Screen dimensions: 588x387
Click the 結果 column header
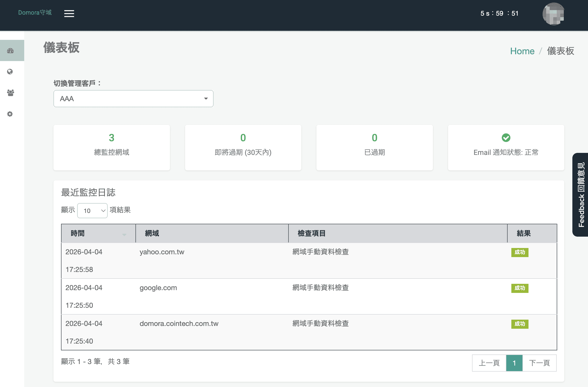[x=524, y=233]
